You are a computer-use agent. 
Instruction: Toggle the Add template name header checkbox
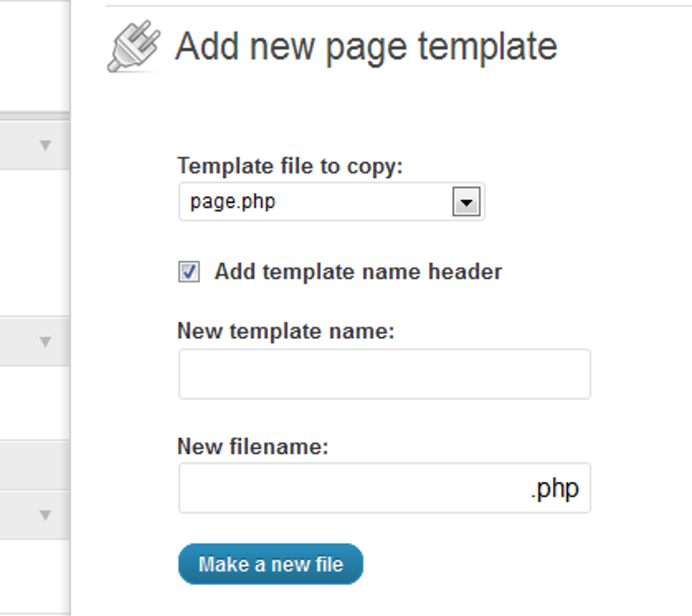coord(189,271)
